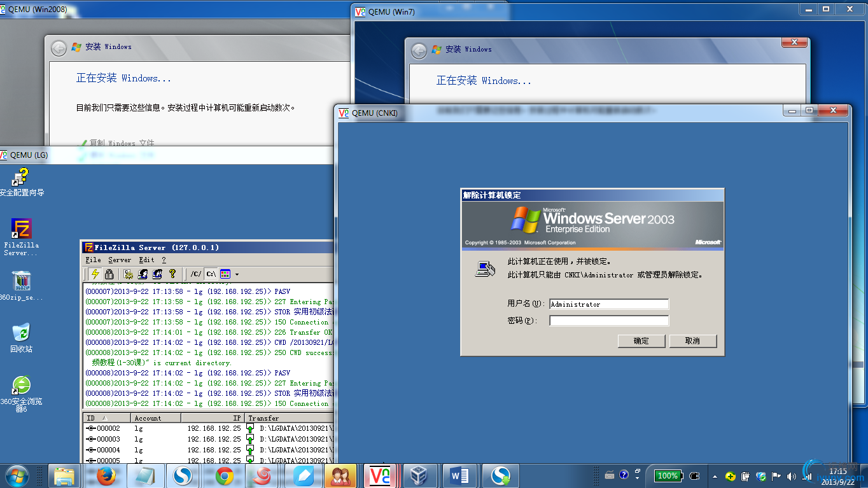This screenshot has height=488, width=868.
Task: Select connection row 000004
Action: [x=209, y=450]
